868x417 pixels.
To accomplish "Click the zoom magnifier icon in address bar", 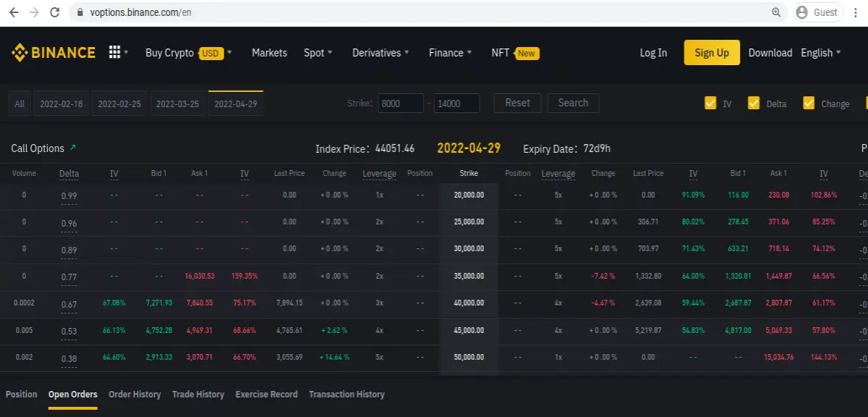I will pos(776,12).
